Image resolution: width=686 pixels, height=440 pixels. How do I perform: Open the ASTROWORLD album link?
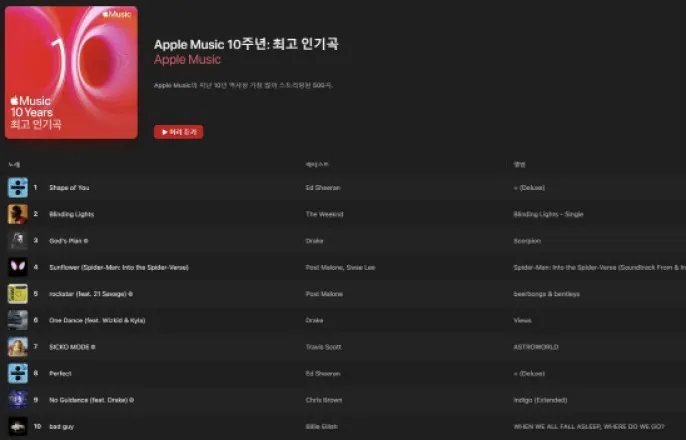536,347
